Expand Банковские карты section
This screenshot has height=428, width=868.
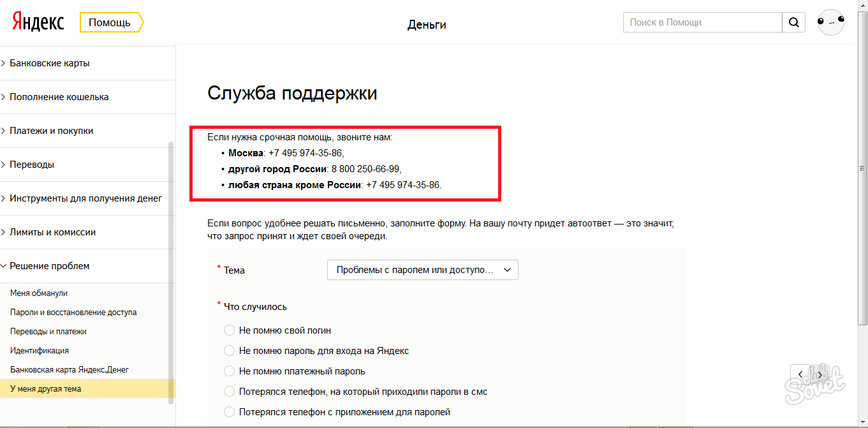pos(87,63)
